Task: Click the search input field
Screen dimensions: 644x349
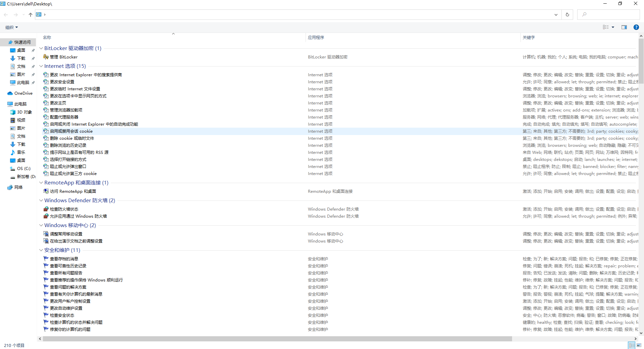Action: click(x=608, y=14)
